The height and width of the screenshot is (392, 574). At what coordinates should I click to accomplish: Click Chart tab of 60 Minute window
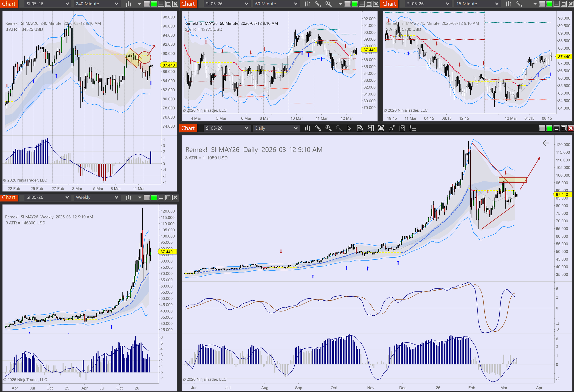point(188,4)
